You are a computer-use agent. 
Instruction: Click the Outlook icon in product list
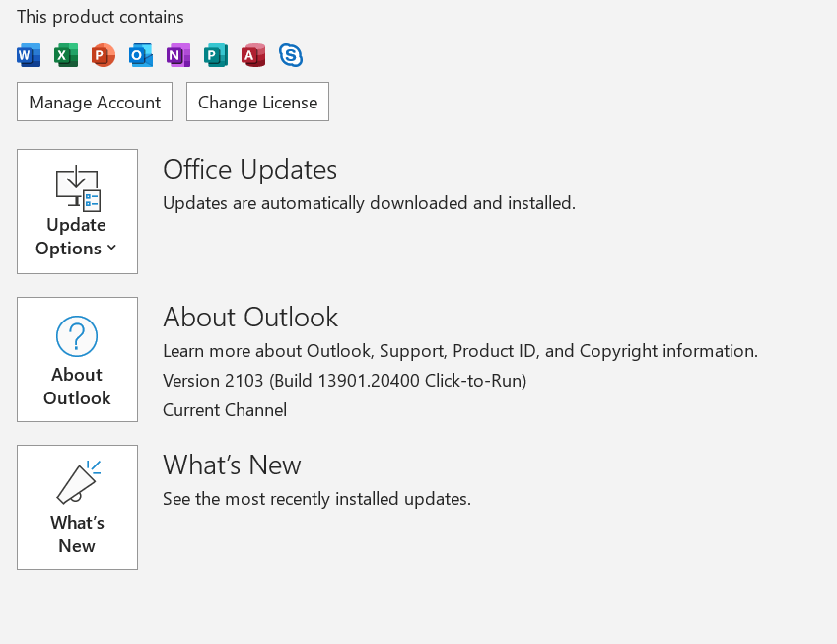(141, 55)
